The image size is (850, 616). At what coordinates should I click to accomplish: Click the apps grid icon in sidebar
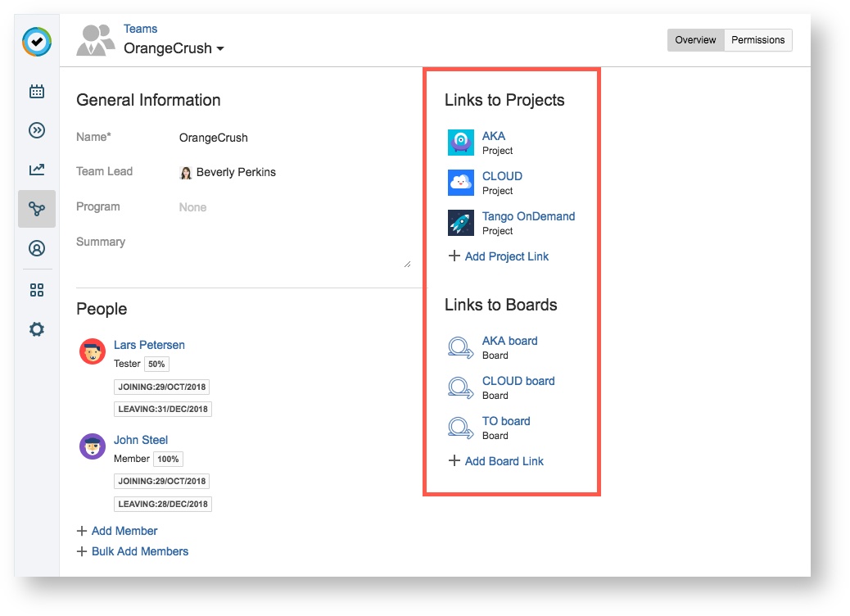click(37, 290)
